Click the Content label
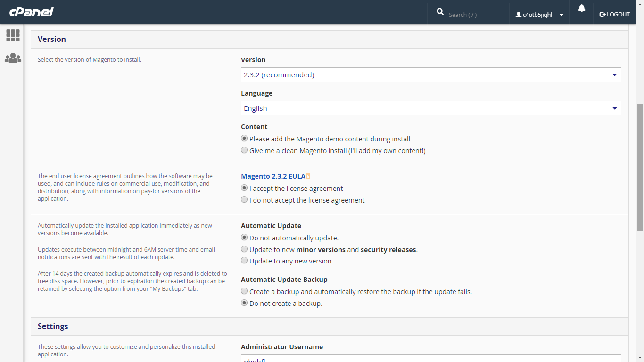The width and height of the screenshot is (644, 362). [x=254, y=127]
